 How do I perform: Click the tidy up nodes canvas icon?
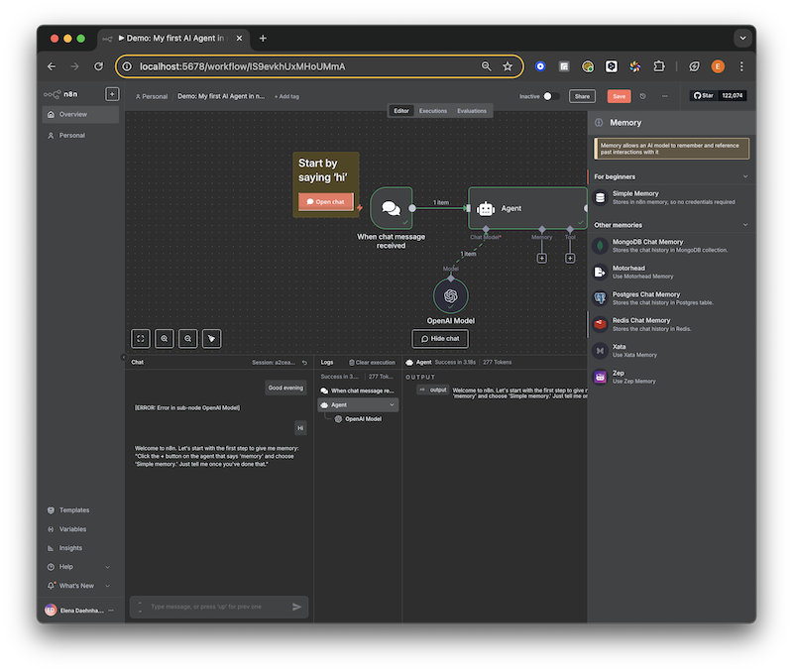pos(212,338)
